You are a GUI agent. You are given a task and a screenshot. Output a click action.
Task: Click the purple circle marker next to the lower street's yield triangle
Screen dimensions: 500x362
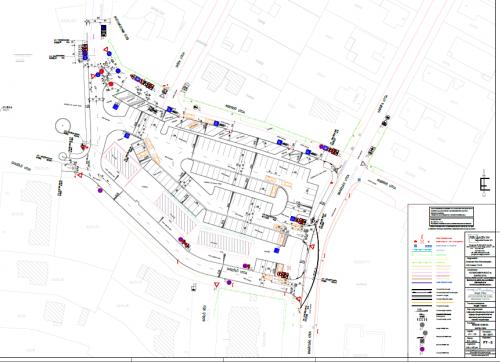pos(229,283)
